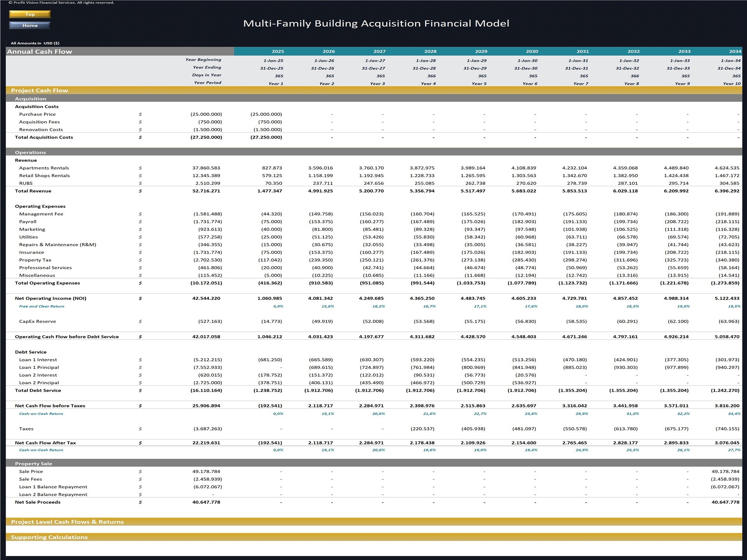Click the Retail Shops Rentals row label

click(x=44, y=175)
